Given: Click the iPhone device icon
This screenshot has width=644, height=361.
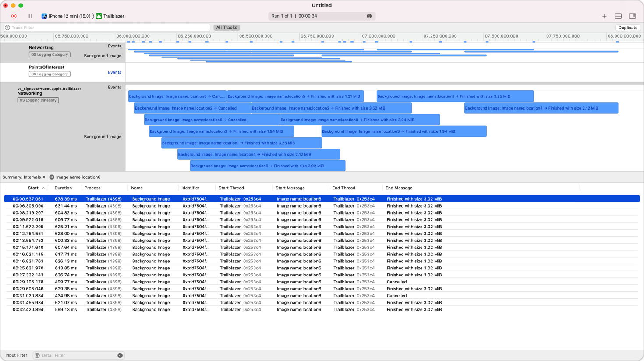Looking at the screenshot, I should 43,16.
